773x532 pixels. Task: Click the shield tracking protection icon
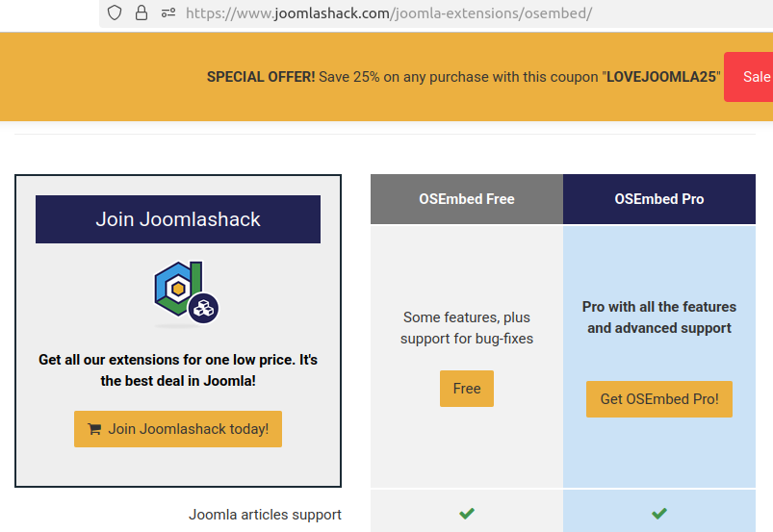pos(115,13)
